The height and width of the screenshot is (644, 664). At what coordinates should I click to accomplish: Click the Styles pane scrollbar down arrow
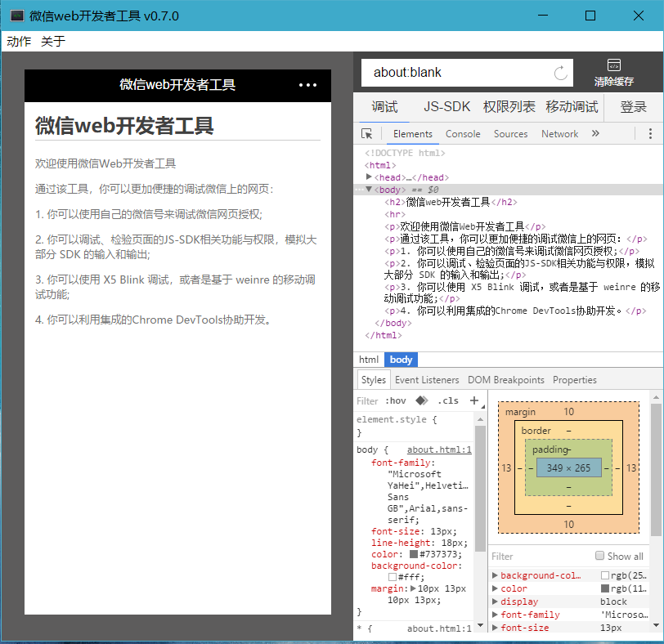[480, 625]
